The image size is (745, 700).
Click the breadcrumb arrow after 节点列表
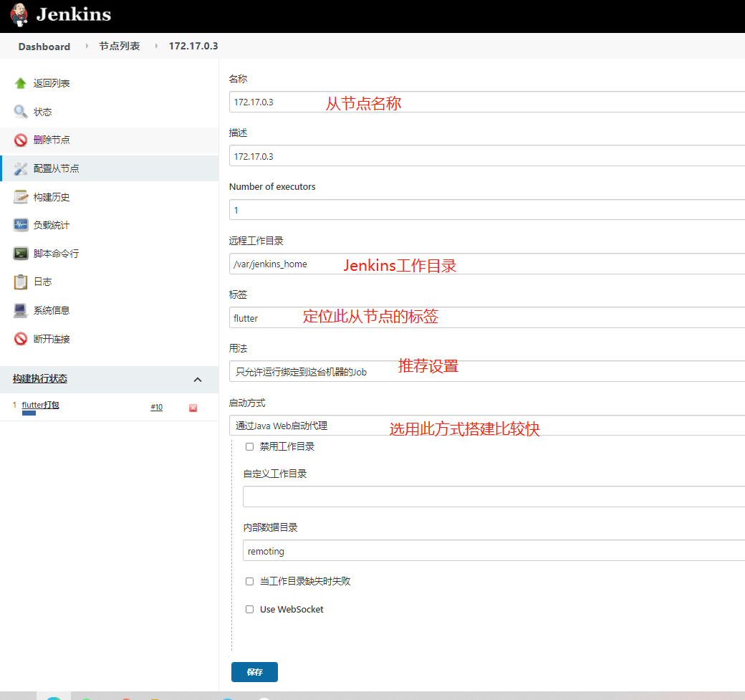[x=156, y=46]
